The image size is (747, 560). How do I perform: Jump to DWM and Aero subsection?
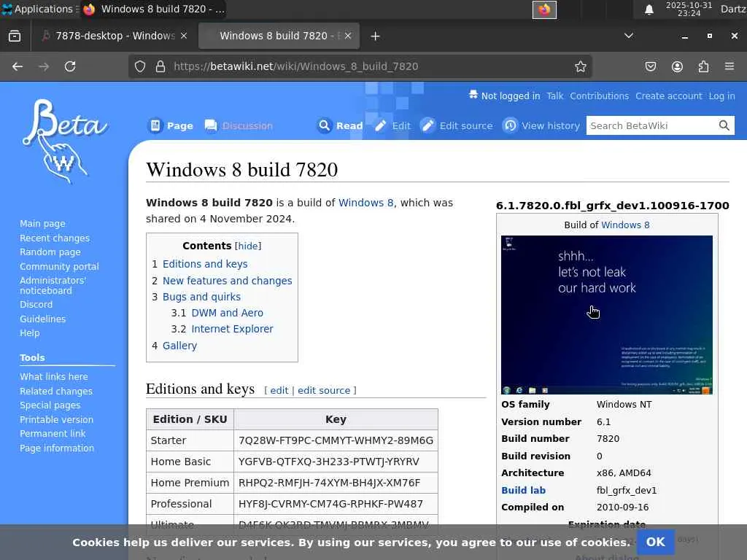tap(228, 313)
